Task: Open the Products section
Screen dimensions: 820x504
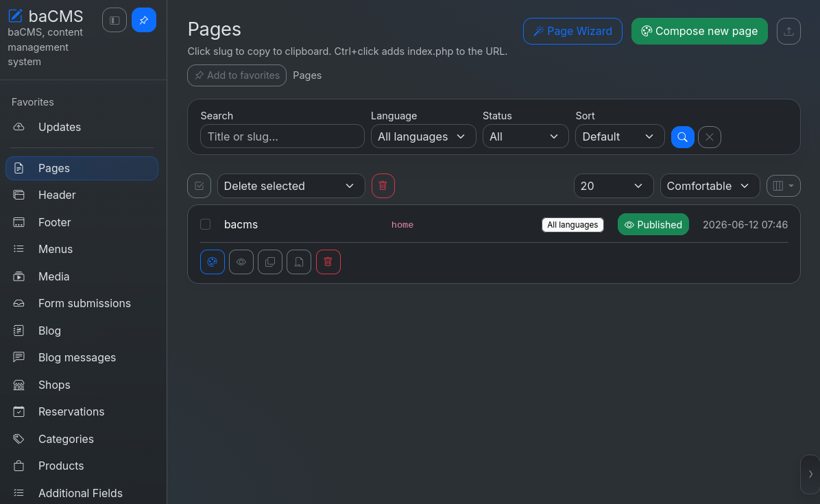Action: (82, 466)
